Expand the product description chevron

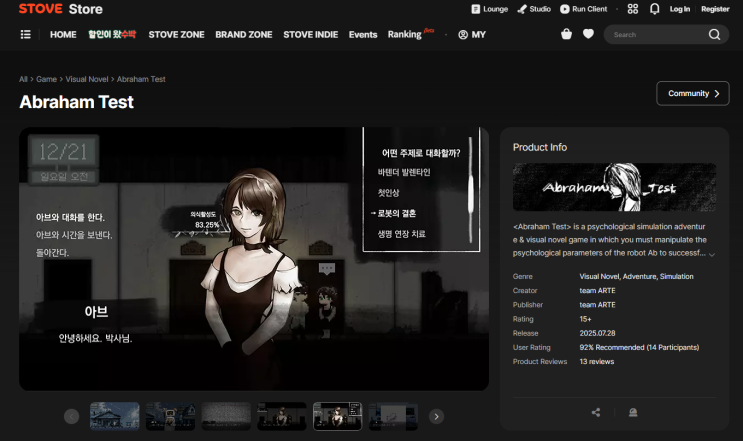(x=711, y=254)
